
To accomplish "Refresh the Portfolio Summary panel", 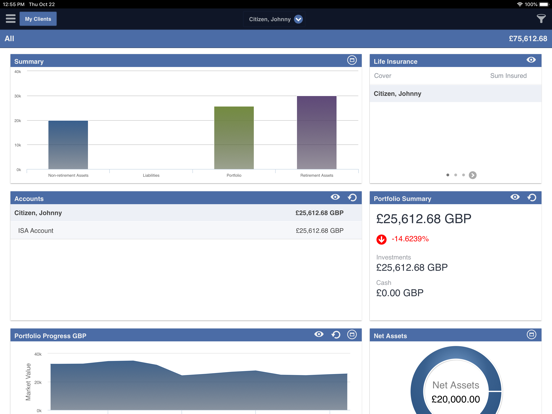I will click(532, 197).
